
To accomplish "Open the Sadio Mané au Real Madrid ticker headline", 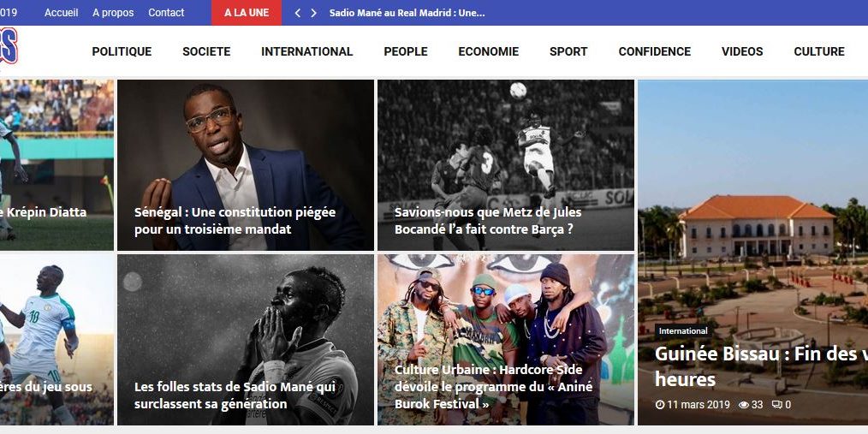I will pos(407,13).
